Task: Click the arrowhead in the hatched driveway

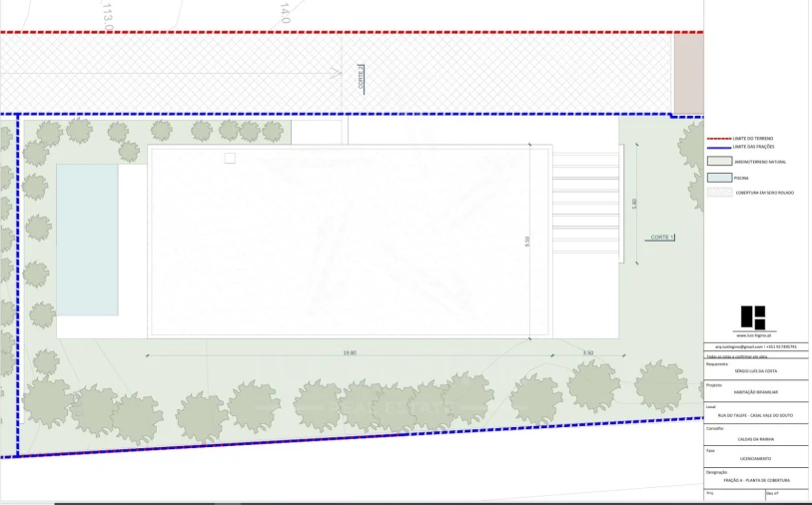Action: coord(337,71)
